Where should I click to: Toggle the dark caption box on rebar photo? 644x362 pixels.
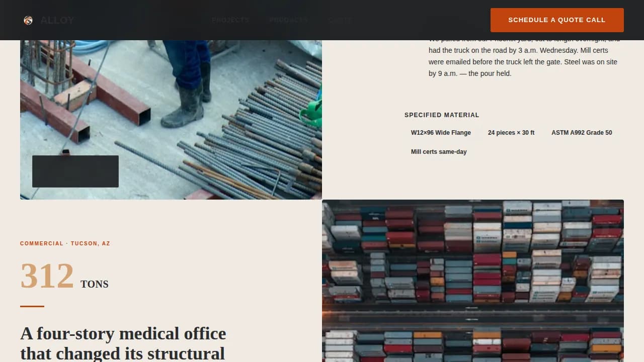(75, 171)
